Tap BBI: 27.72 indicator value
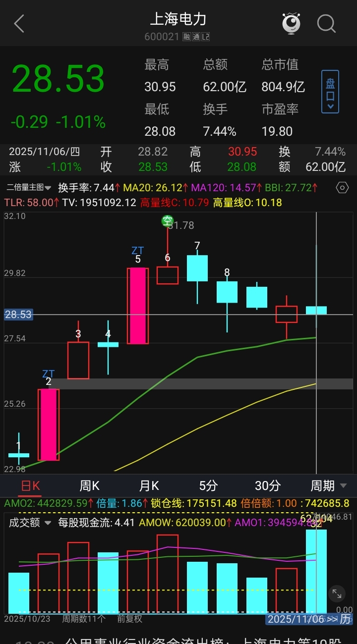Screen dimensions: 357x644 292,188
